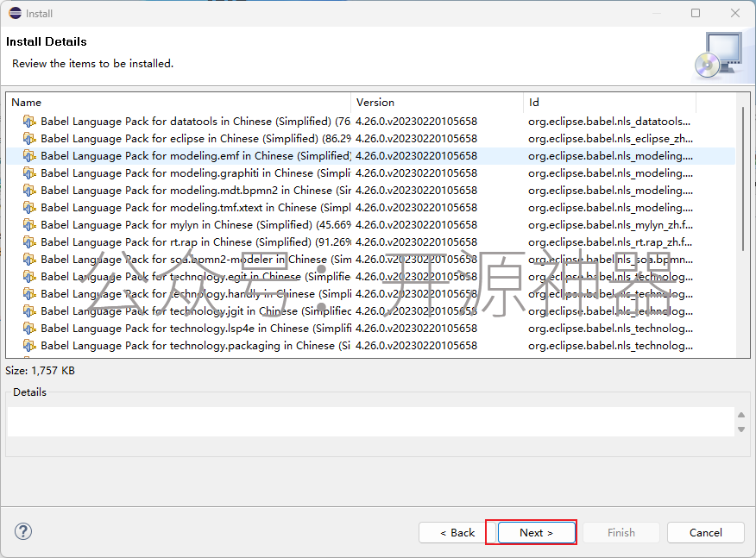
Task: Click the feature icon of the datatools language pack
Action: (29, 122)
